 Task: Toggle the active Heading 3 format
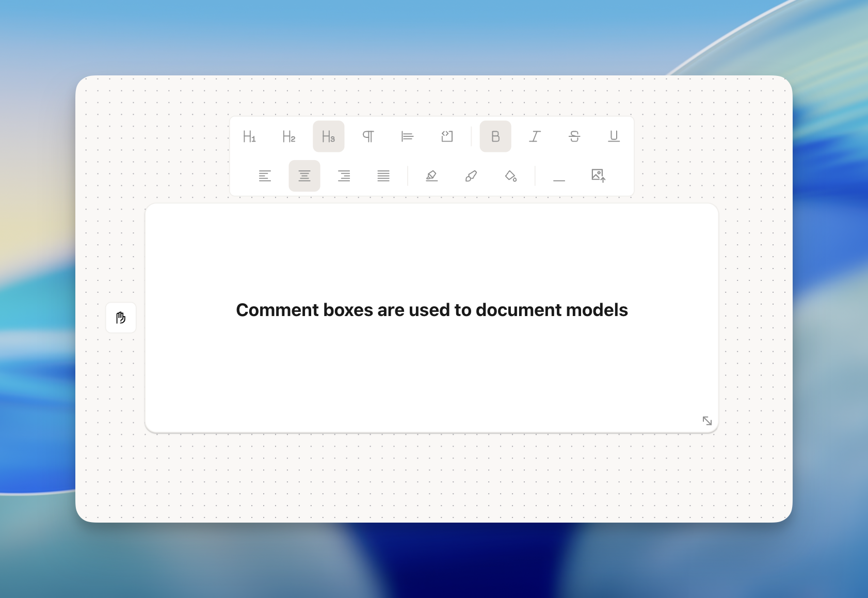click(329, 136)
